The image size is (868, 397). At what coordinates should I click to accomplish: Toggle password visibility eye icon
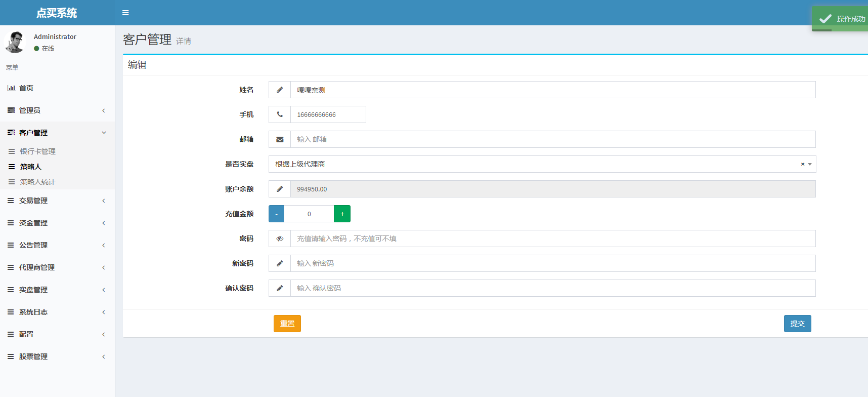(x=280, y=239)
